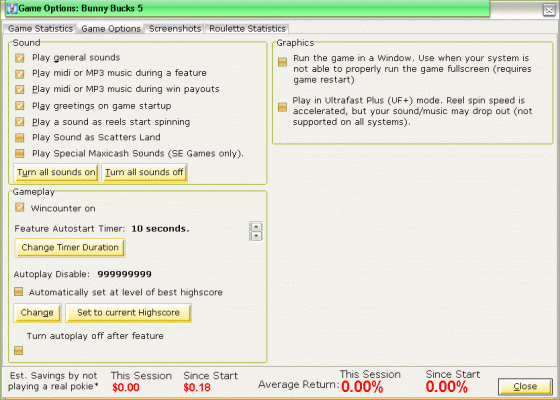This screenshot has height=400, width=560.
Task: Click the 999999999 autoplay disable value
Action: pyautogui.click(x=125, y=274)
